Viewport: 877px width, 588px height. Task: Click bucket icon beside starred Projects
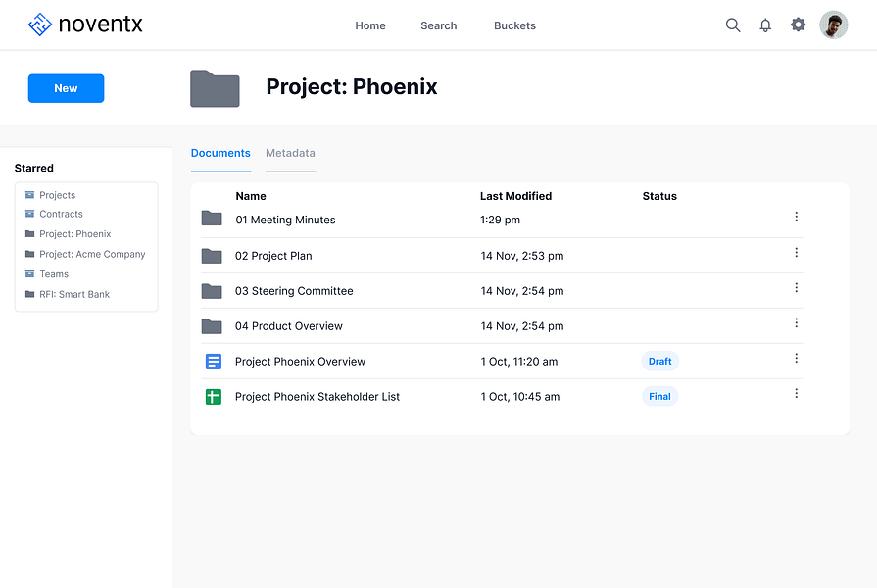click(x=29, y=195)
